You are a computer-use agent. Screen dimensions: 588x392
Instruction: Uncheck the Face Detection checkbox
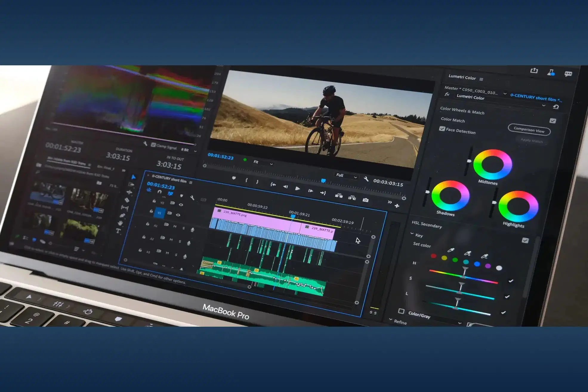442,129
